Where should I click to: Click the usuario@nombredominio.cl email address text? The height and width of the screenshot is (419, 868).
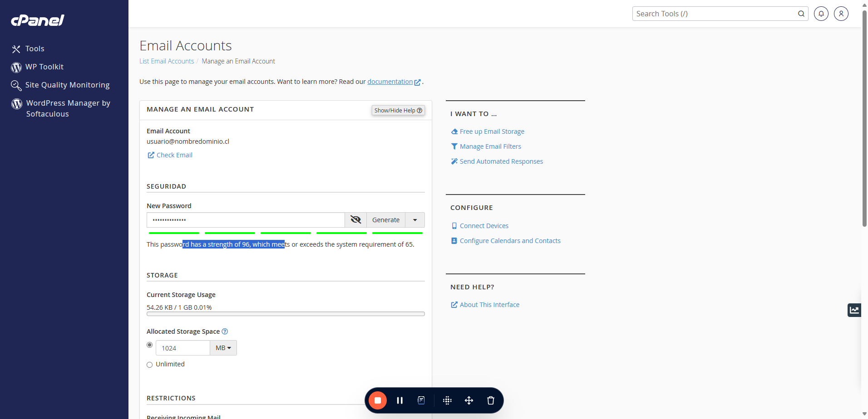(x=188, y=141)
